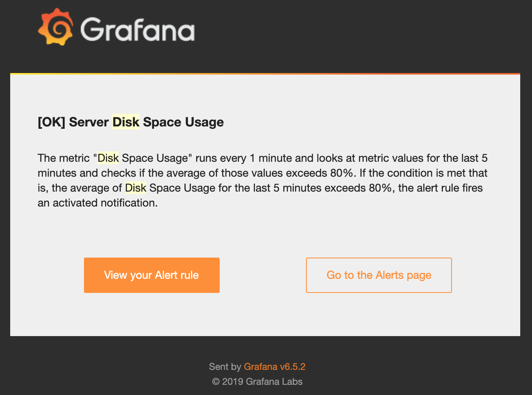Click the "Space Usage" words in the heading
532x395 pixels.
click(x=183, y=122)
